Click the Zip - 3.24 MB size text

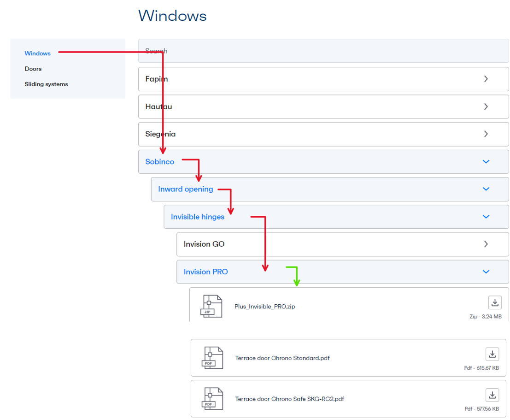coord(485,316)
